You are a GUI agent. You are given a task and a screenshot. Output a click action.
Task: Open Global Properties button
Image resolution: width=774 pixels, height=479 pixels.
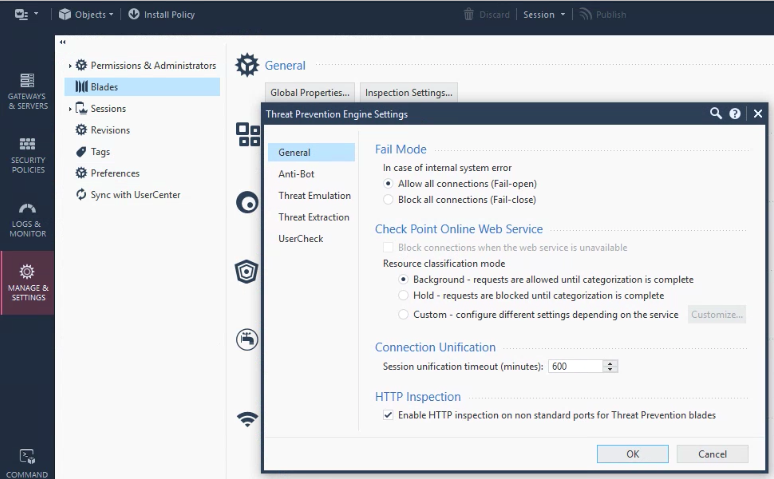(x=310, y=92)
